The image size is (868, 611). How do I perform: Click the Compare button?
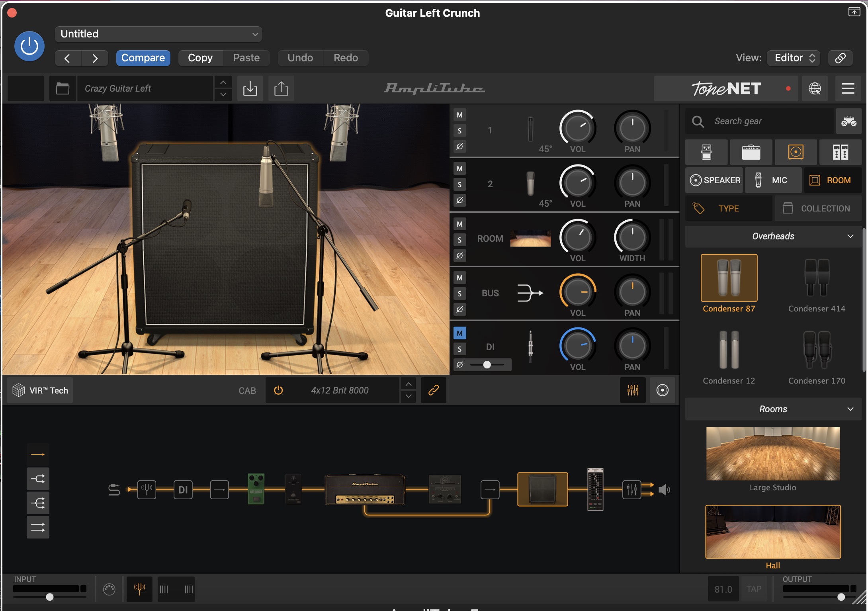pyautogui.click(x=143, y=58)
